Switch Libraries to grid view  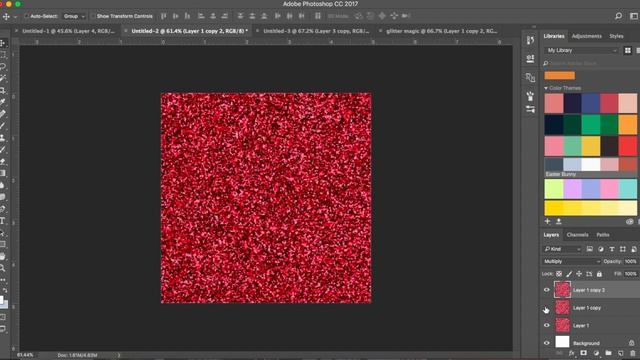tap(628, 50)
